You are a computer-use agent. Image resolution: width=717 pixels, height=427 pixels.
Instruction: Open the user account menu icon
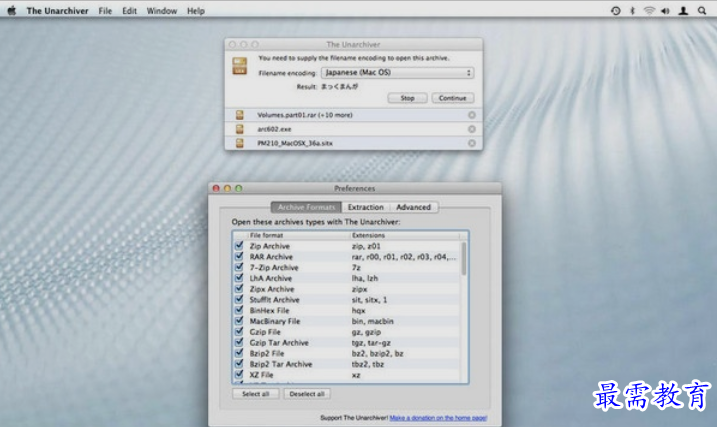(683, 11)
